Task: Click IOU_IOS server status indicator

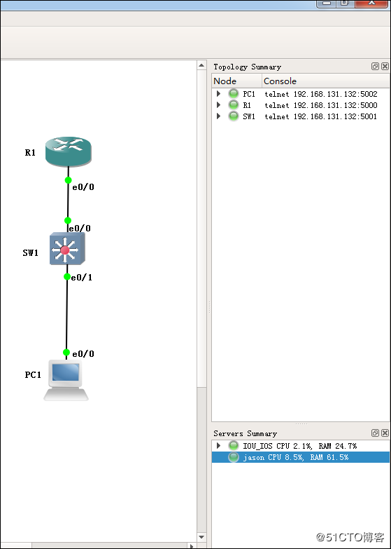Action: pyautogui.click(x=233, y=446)
